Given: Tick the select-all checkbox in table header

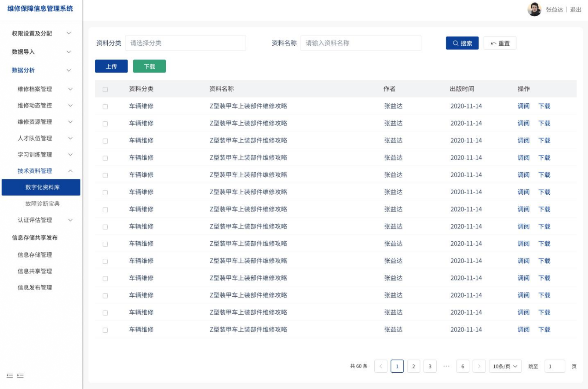Looking at the screenshot, I should [105, 89].
